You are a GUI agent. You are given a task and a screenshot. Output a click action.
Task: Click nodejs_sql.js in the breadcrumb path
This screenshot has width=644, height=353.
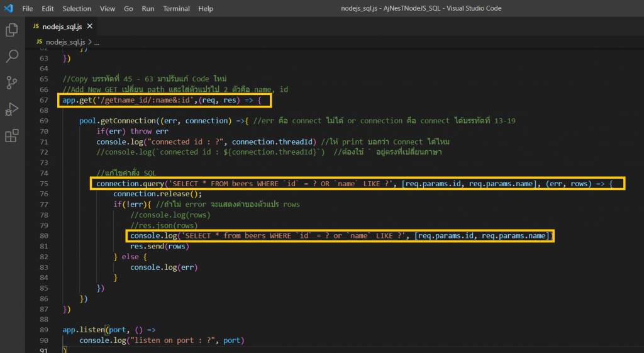(65, 42)
